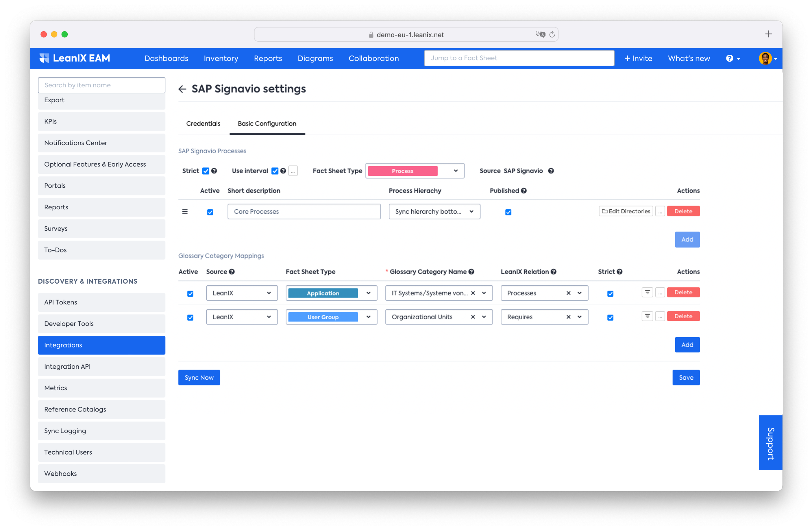Screen dimensions: 812x530
Task: Open the Dashboards menu
Action: point(167,58)
